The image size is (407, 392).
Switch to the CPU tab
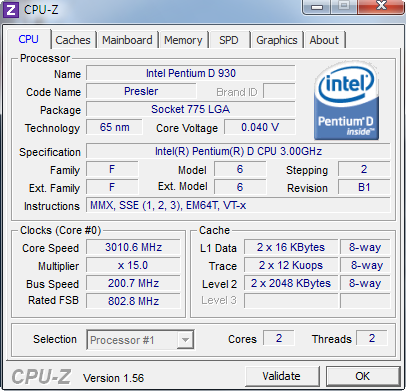(28, 39)
